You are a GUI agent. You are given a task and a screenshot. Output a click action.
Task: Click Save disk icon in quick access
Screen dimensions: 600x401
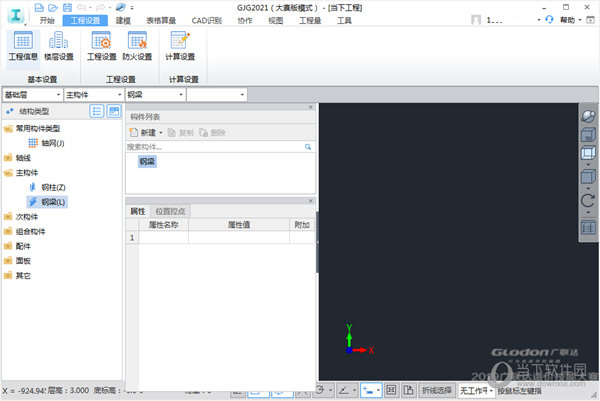coord(67,7)
